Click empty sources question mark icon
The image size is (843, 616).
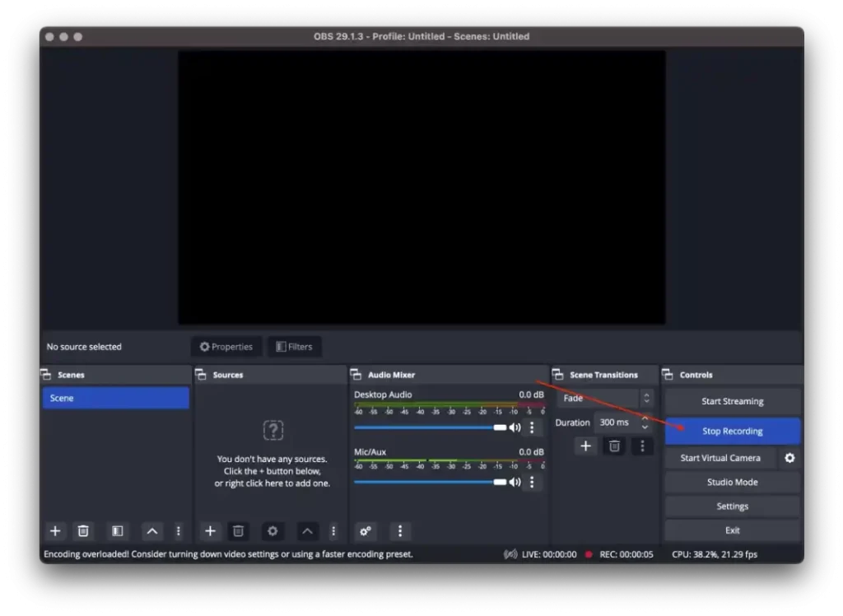[x=273, y=431]
